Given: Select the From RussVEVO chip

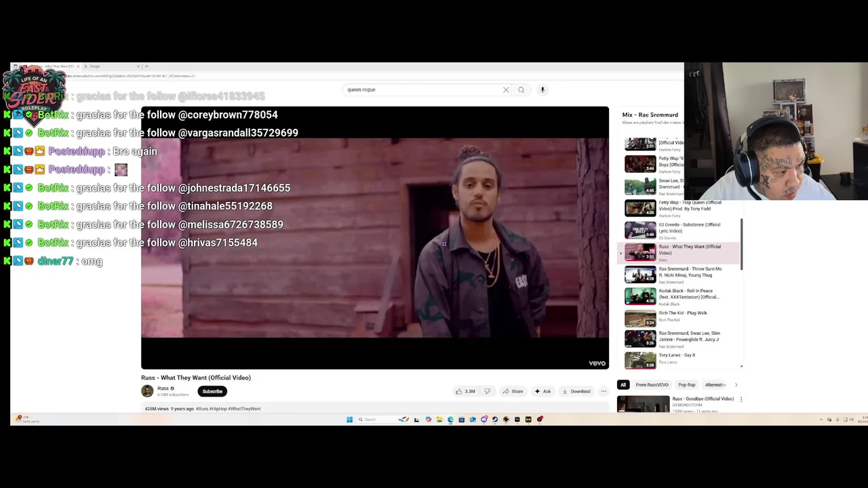Looking at the screenshot, I should (x=652, y=385).
